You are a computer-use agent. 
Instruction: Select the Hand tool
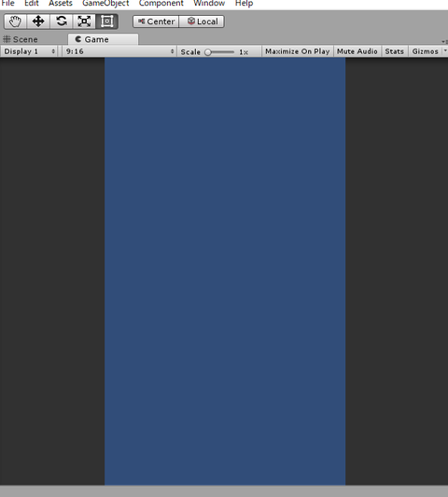click(15, 21)
